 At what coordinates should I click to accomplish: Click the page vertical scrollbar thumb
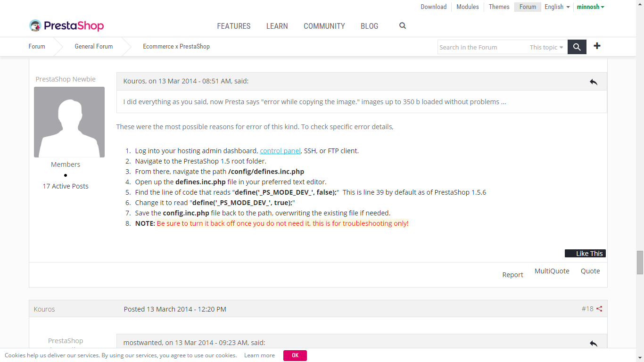click(640, 263)
